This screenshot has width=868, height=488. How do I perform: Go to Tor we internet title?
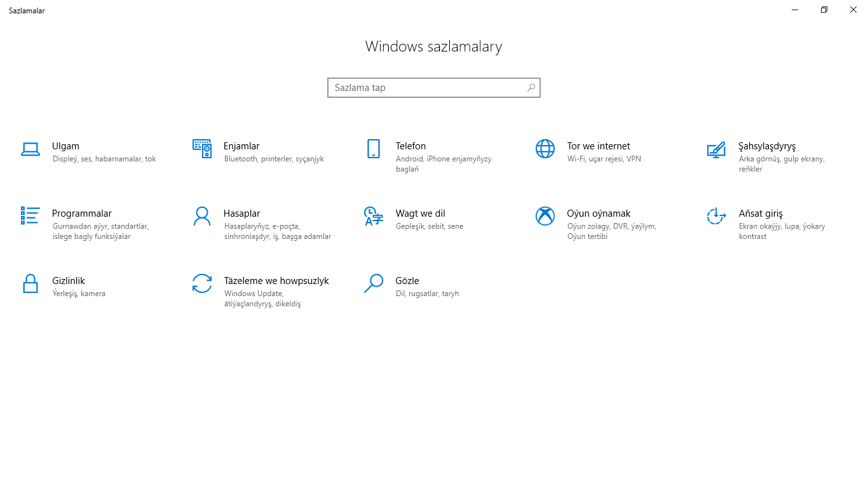tap(599, 146)
